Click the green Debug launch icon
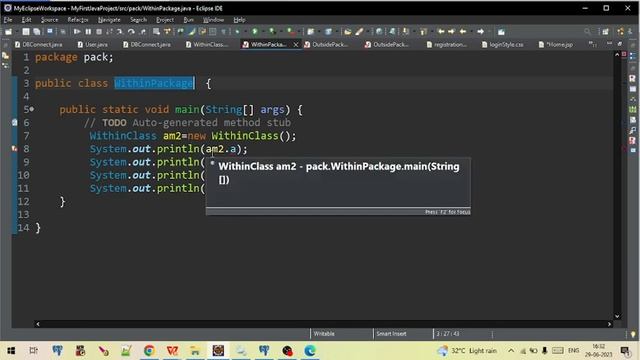The height and width of the screenshot is (360, 640). (237, 31)
